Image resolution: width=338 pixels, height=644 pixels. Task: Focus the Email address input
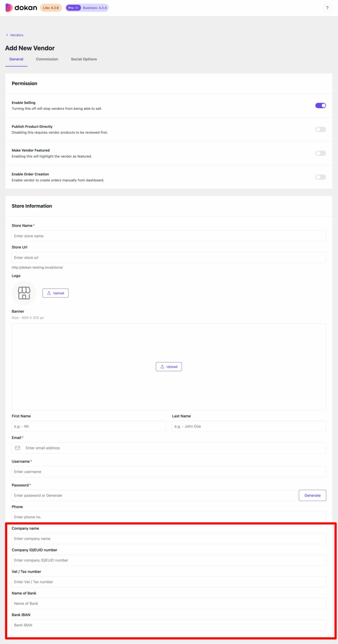point(169,448)
